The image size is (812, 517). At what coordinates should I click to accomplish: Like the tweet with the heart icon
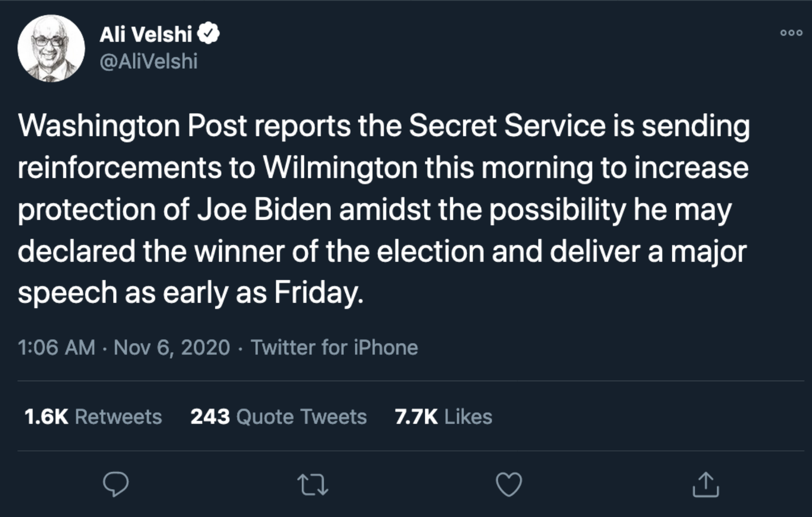click(x=509, y=485)
